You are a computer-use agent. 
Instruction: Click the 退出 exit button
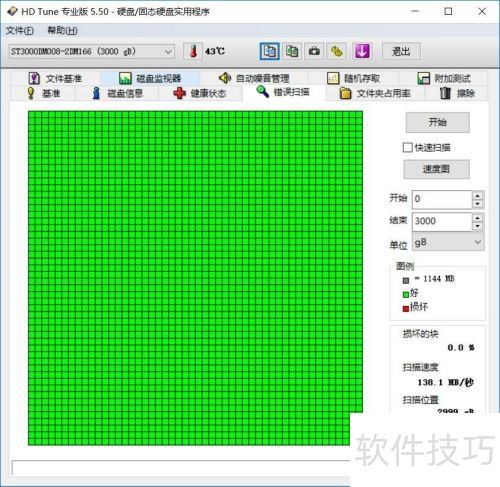[x=401, y=51]
